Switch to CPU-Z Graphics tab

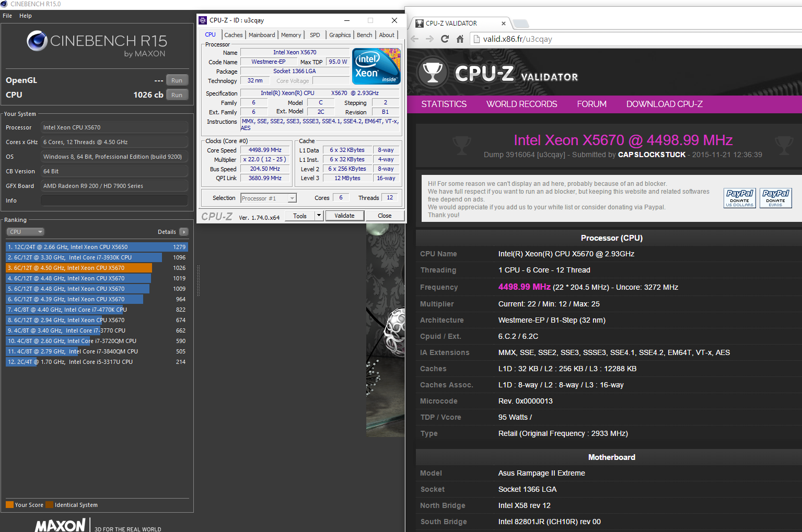point(340,35)
